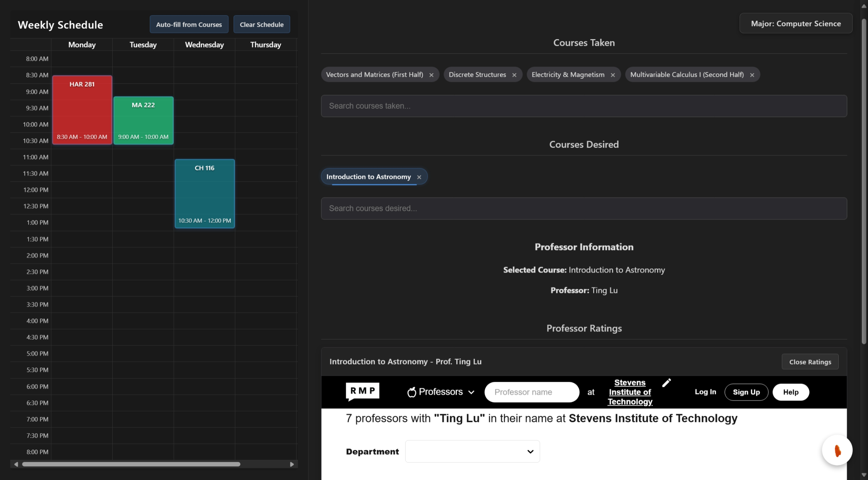The image size is (868, 480).
Task: Remove Discrete Structures chip via X icon
Action: point(514,75)
